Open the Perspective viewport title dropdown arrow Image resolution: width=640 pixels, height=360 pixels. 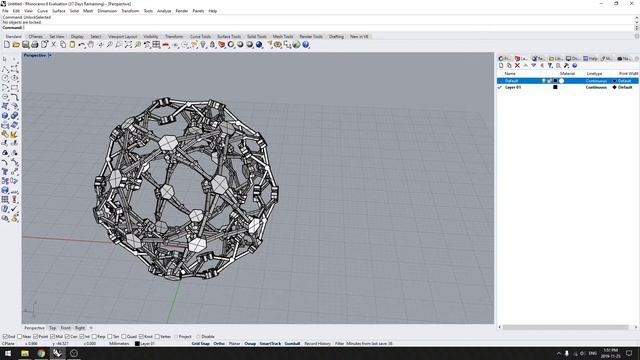[50, 55]
